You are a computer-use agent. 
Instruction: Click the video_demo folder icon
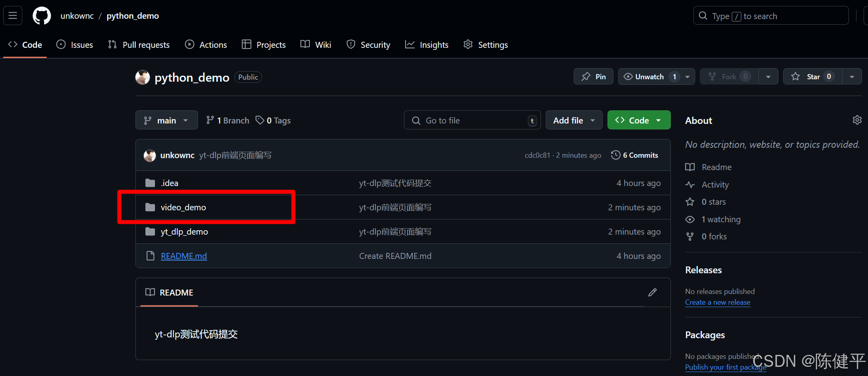150,208
